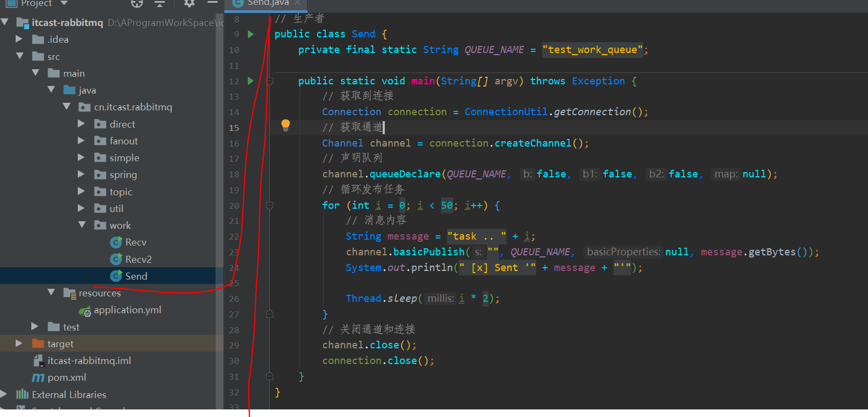The width and height of the screenshot is (868, 417).
Task: Click the itcast-rabbitmq.iml file icon
Action: coord(38,361)
